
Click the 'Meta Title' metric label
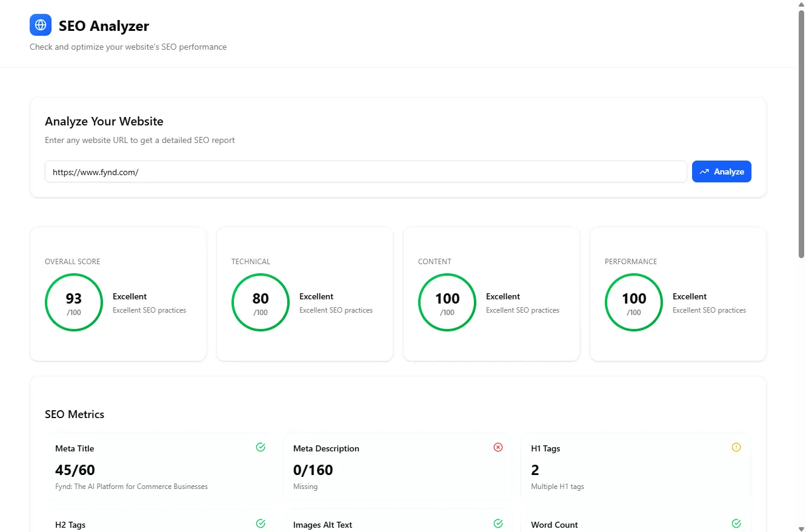pos(75,448)
